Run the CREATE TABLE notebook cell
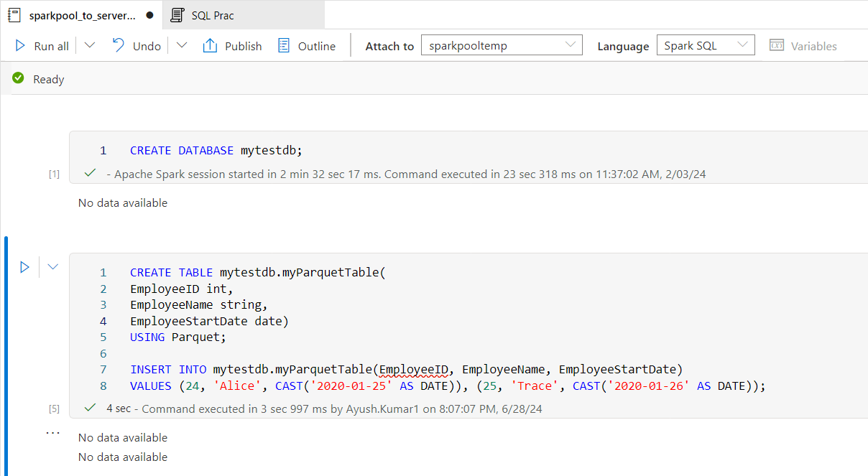Screen dimensions: 868x476 [x=25, y=266]
